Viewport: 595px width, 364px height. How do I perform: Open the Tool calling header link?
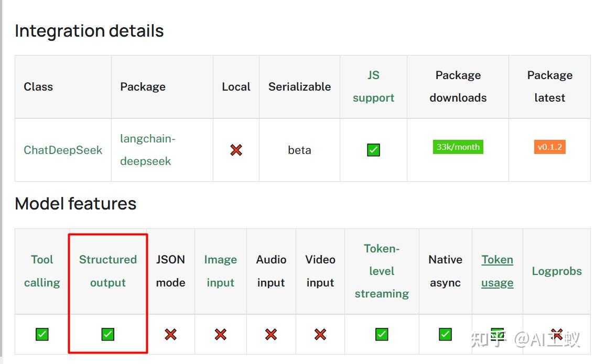click(42, 271)
